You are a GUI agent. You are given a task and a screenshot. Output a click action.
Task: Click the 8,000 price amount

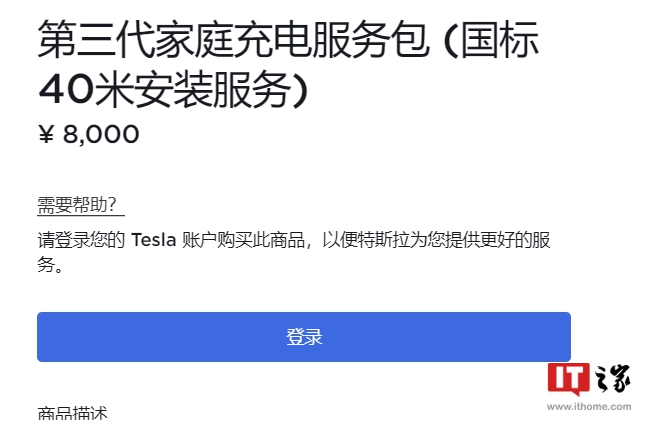[101, 134]
